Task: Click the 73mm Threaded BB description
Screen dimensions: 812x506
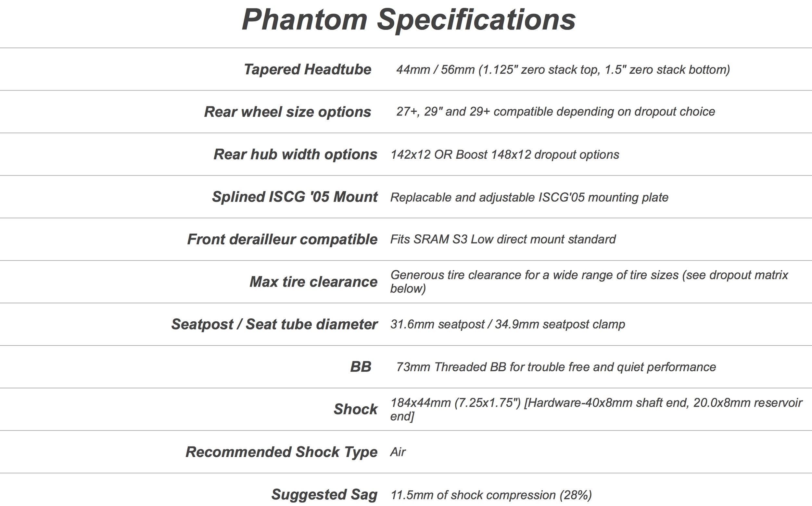Action: point(556,367)
